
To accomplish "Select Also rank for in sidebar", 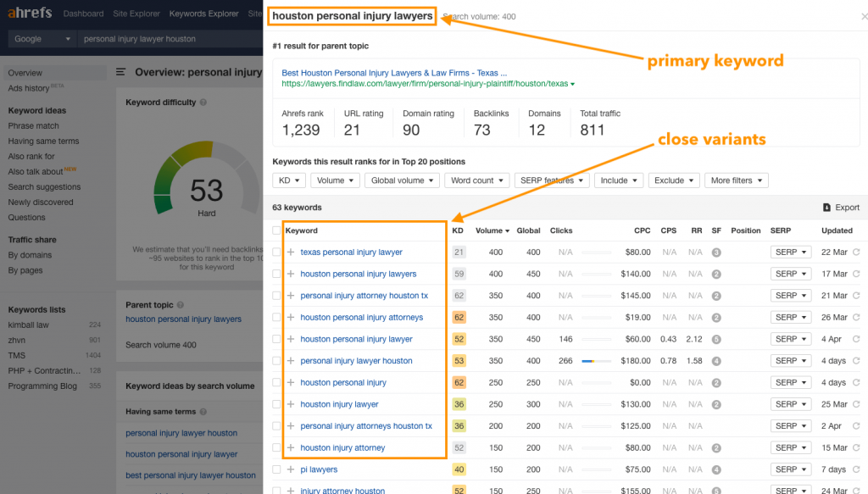I will click(31, 156).
